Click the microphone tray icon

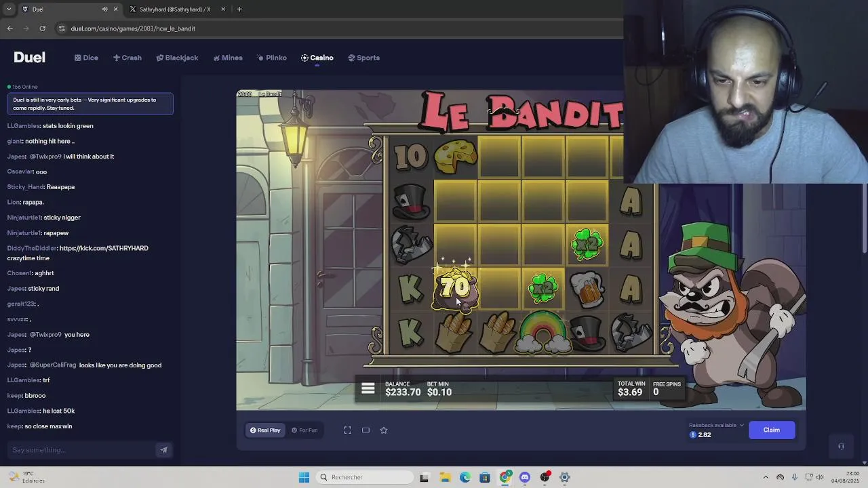(x=795, y=477)
